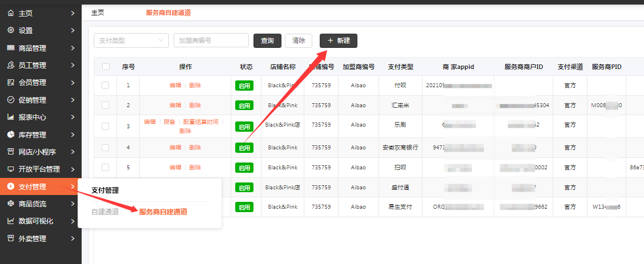This screenshot has height=264, width=644.
Task: Open the 支付类型 dropdown filter
Action: tap(131, 40)
